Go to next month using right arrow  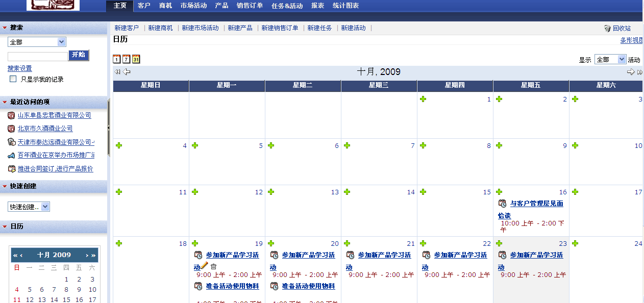click(631, 72)
